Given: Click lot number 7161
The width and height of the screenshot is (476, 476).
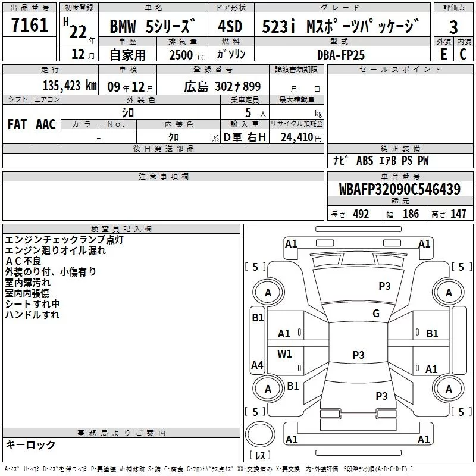Looking at the screenshot, I should tap(30, 25).
